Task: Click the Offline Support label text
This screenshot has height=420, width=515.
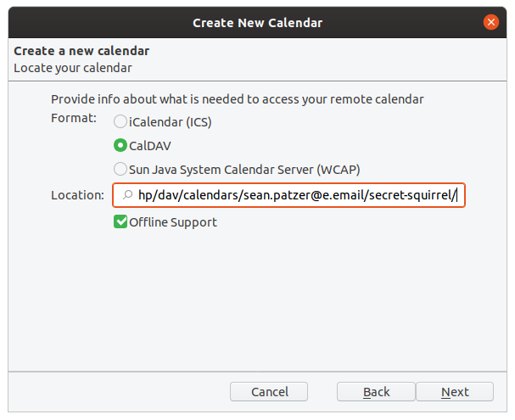Action: [173, 222]
